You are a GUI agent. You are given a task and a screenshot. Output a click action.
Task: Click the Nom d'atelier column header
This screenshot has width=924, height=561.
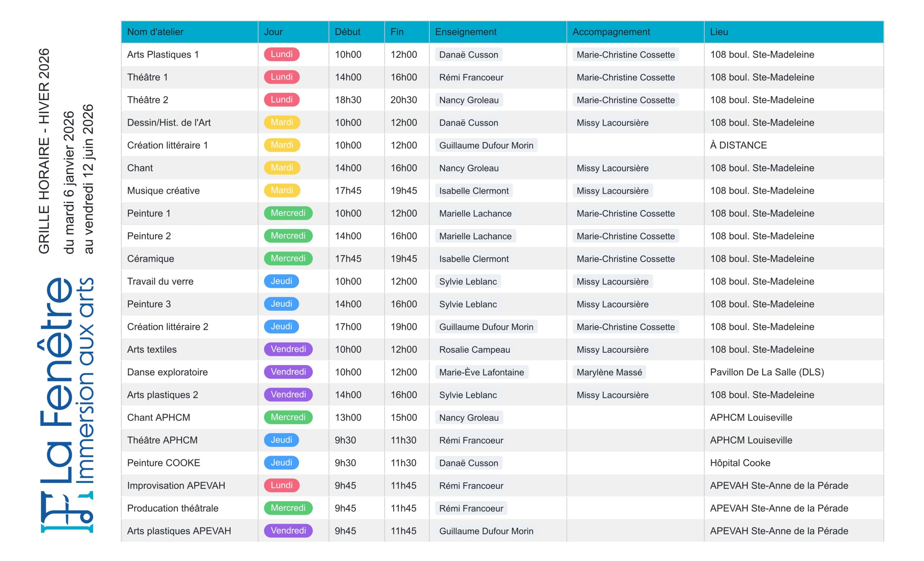tap(155, 32)
